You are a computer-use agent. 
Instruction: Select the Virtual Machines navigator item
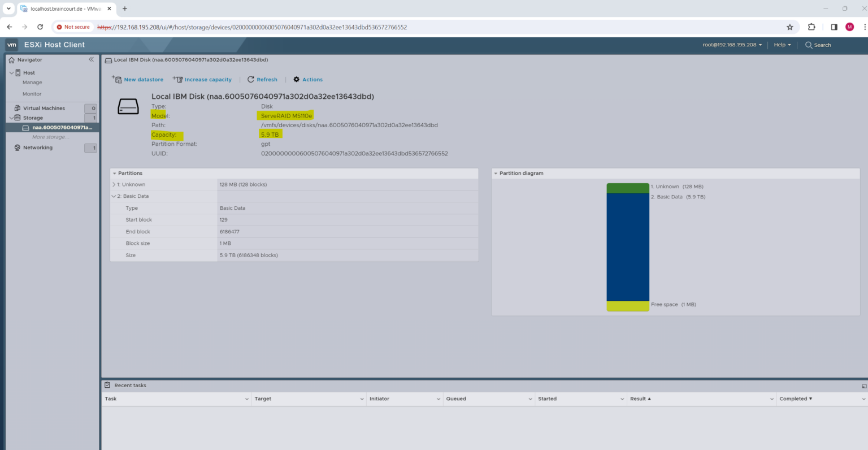pyautogui.click(x=44, y=108)
